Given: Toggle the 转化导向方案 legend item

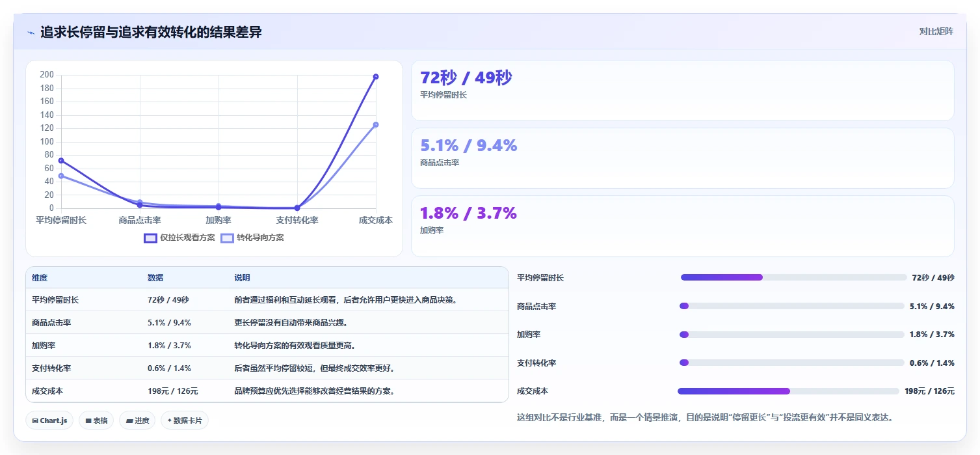Looking at the screenshot, I should click(x=252, y=238).
